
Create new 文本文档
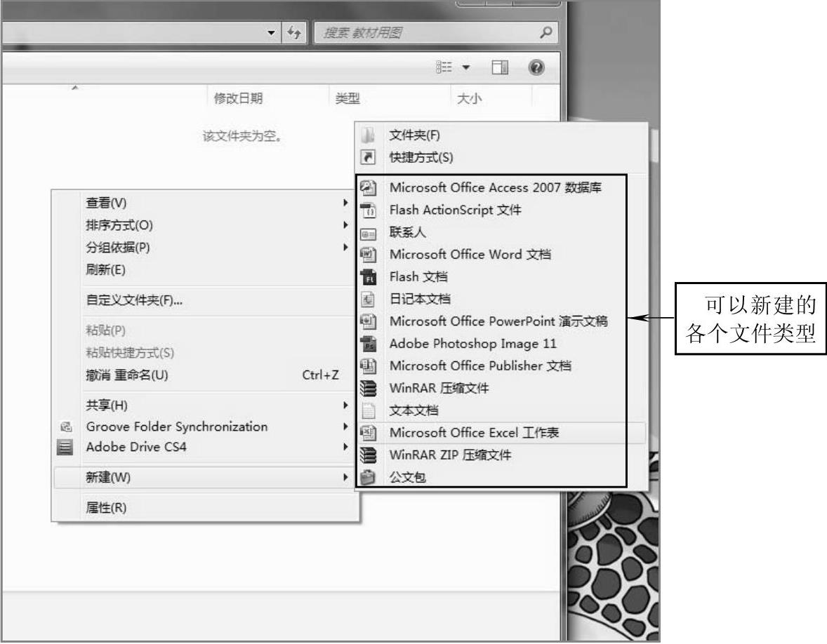click(501, 410)
